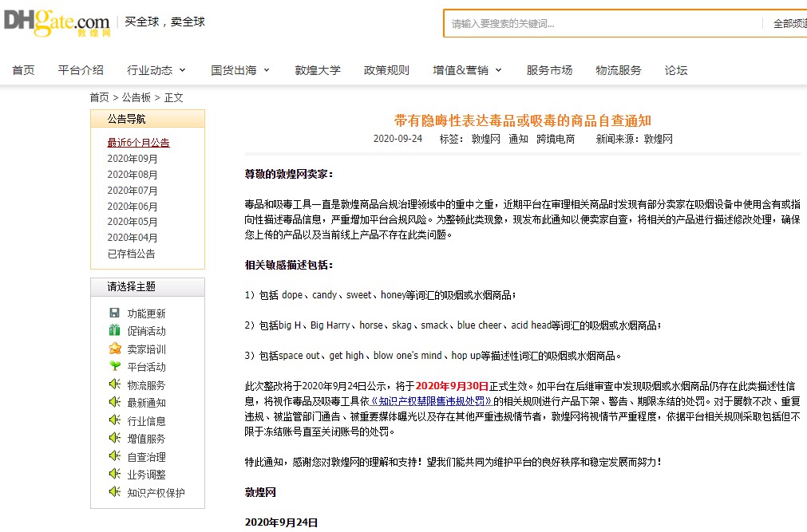Open 物流服务 in the top navigation
807x532 pixels.
coord(618,70)
